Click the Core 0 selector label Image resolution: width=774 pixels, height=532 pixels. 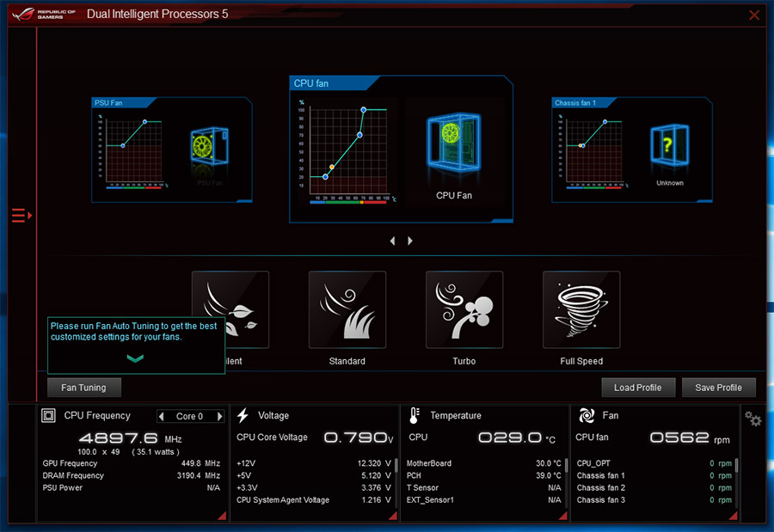(189, 417)
